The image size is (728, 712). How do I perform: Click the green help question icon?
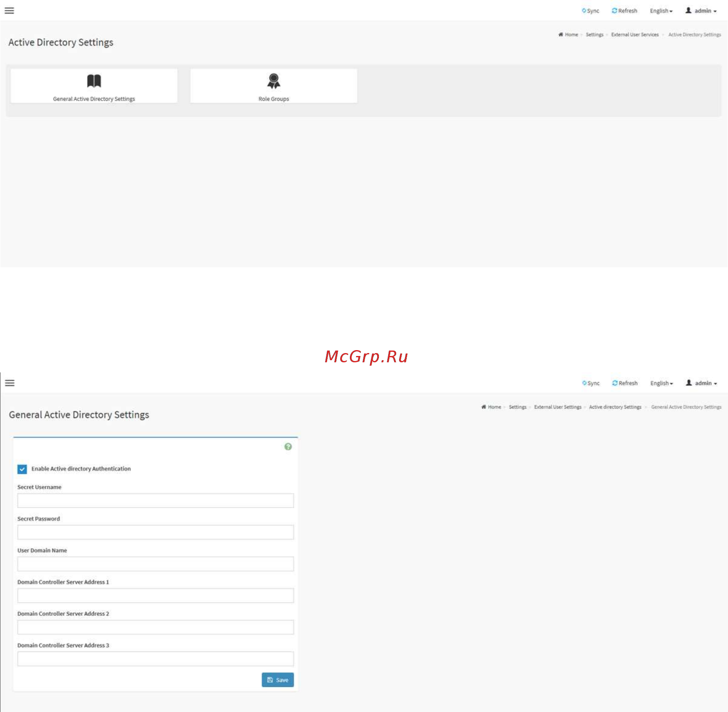(x=288, y=447)
